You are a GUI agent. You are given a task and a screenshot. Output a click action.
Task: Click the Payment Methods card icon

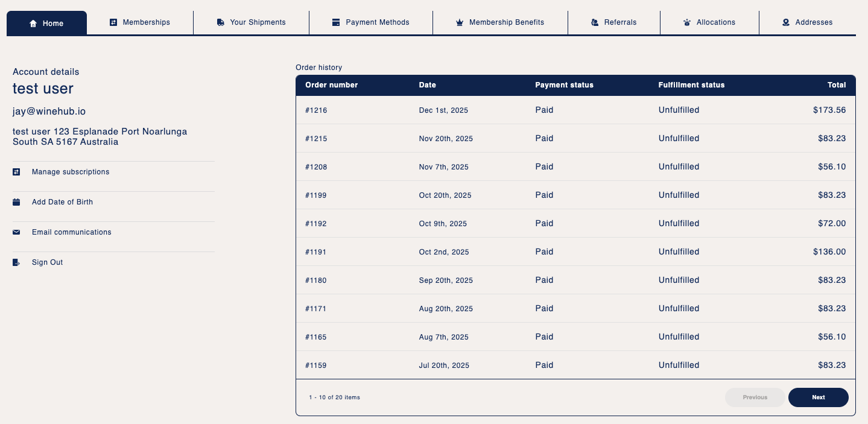pyautogui.click(x=336, y=22)
